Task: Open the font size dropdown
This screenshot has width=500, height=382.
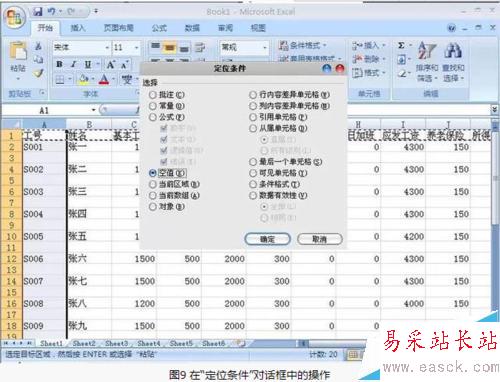Action: [x=136, y=48]
